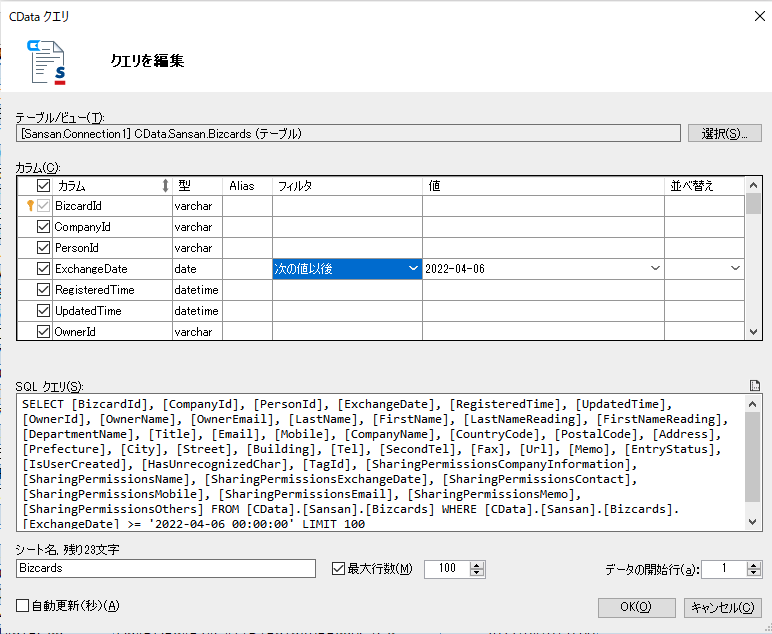Decrease the 最大行数 value with down arrow
This screenshot has width=772, height=634.
tap(476, 573)
